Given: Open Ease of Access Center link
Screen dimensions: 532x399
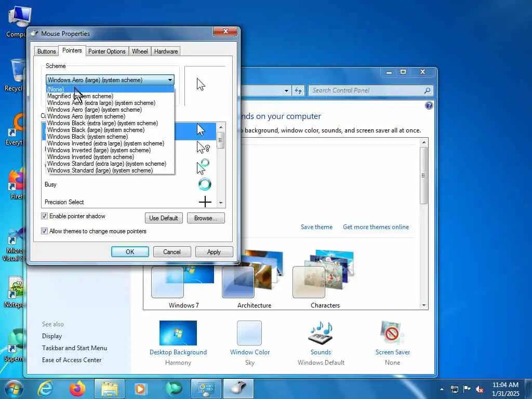Looking at the screenshot, I should (72, 360).
